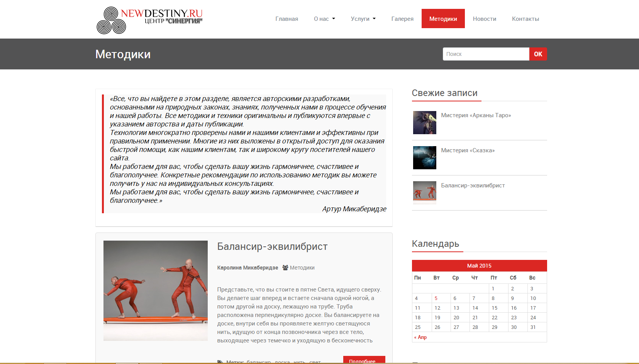Click the category icon beside Методики
This screenshot has width=639, height=364.
coord(285,268)
